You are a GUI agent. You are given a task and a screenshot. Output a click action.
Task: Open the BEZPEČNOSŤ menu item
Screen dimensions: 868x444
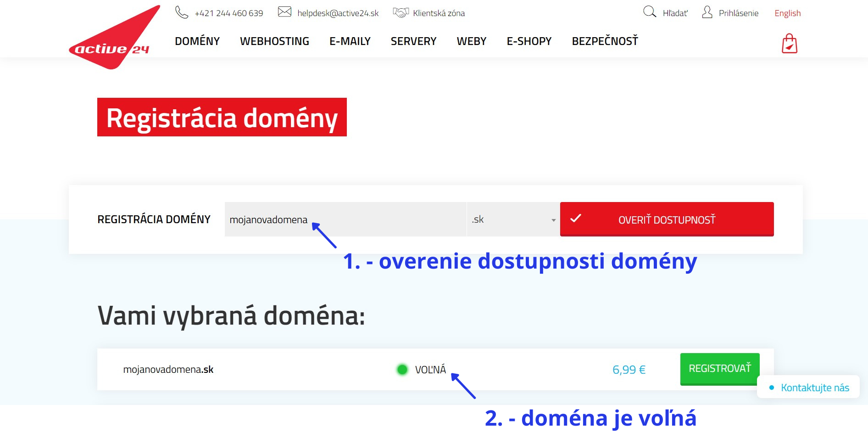coord(604,41)
